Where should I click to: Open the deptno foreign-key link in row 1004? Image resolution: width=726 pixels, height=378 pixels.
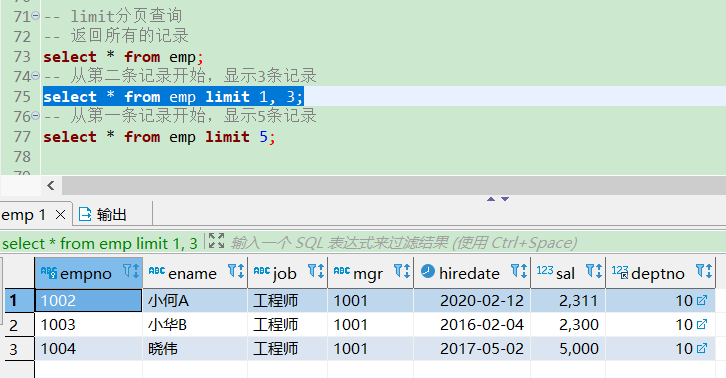(x=702, y=348)
